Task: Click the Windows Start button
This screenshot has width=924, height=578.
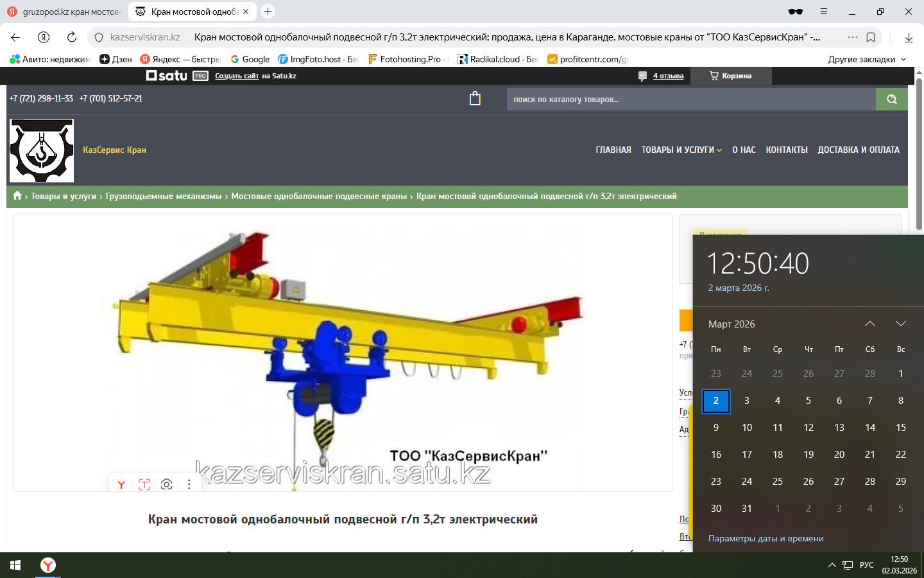Action: pyautogui.click(x=15, y=565)
